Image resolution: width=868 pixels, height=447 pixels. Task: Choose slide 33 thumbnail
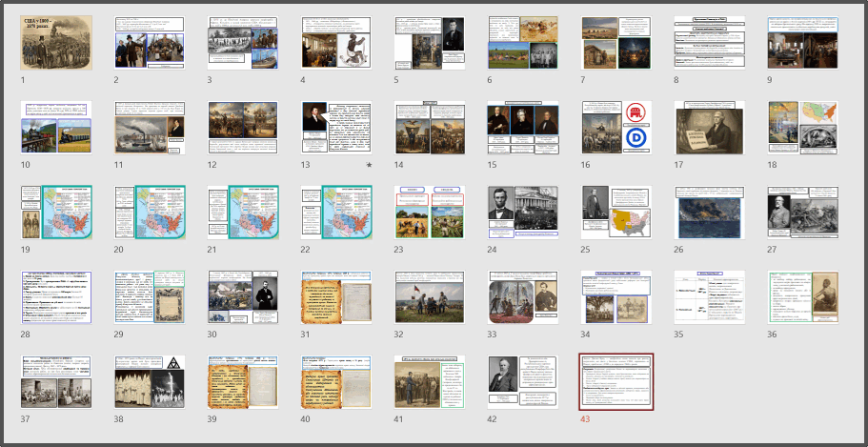523,297
